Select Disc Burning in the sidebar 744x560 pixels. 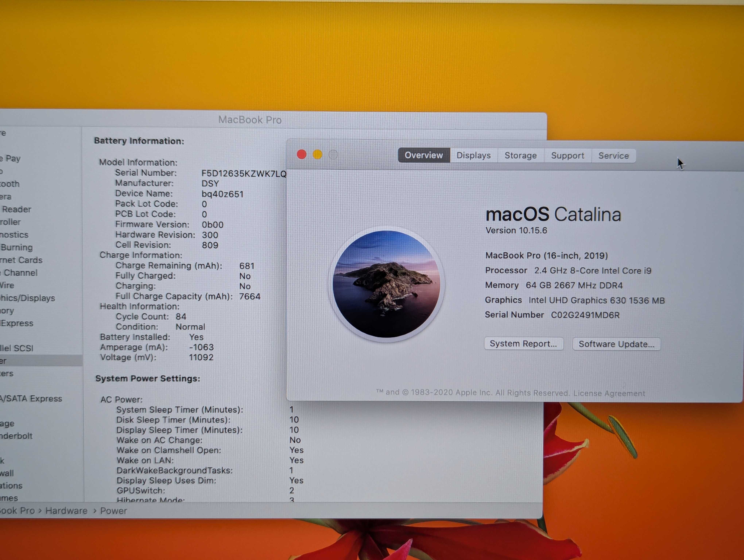point(16,247)
